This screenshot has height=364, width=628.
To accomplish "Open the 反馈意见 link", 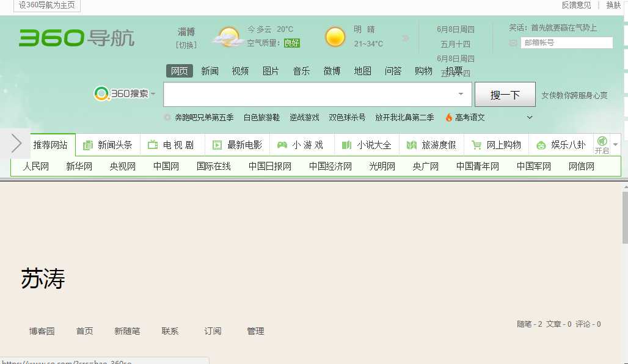I will 576,5.
